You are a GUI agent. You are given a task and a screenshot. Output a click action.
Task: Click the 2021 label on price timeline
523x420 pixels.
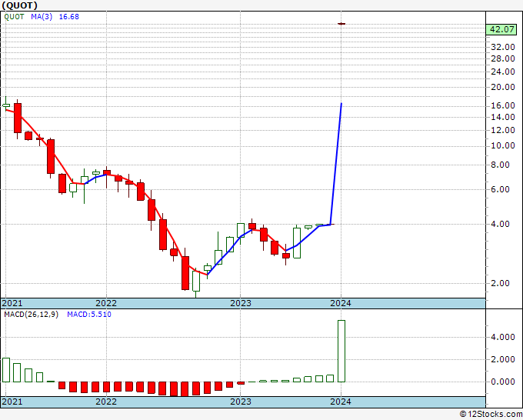click(x=12, y=303)
